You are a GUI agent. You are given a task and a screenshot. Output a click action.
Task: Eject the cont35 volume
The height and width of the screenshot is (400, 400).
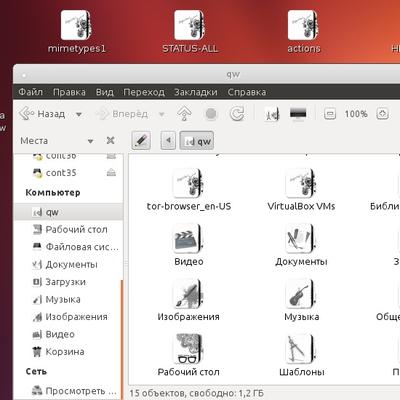(x=111, y=172)
